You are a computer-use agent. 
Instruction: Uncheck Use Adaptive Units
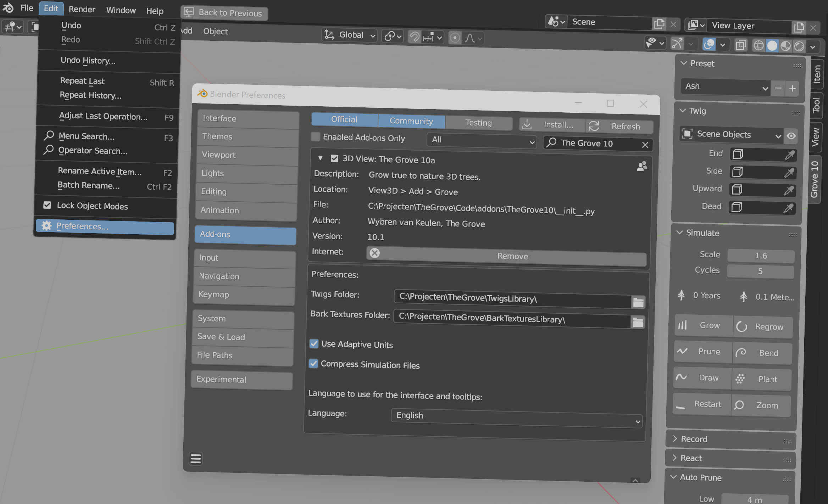click(314, 343)
